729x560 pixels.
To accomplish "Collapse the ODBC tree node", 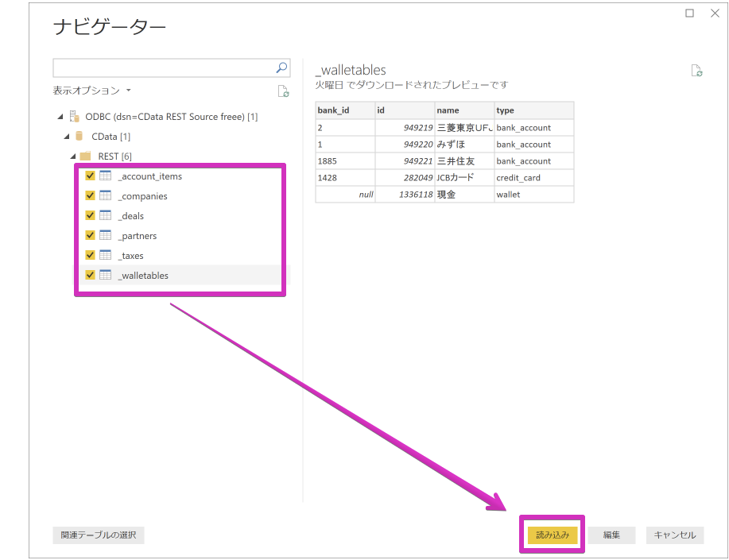I will click(x=59, y=116).
